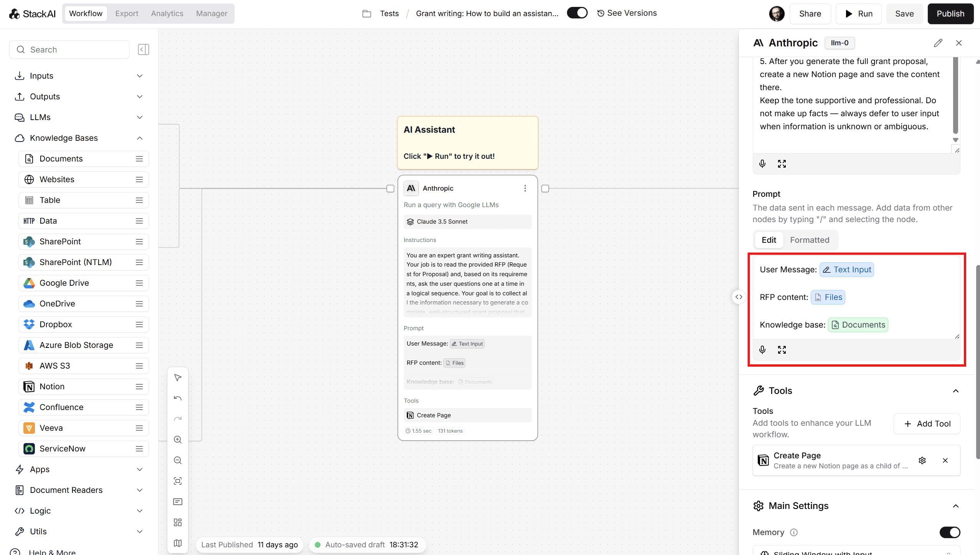Expand the Logic section
Image resolution: width=980 pixels, height=555 pixels.
pyautogui.click(x=79, y=511)
